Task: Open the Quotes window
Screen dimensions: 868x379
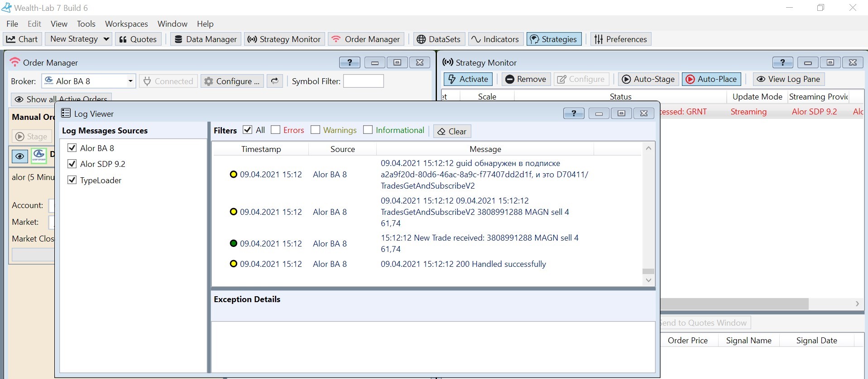Action: 138,39
